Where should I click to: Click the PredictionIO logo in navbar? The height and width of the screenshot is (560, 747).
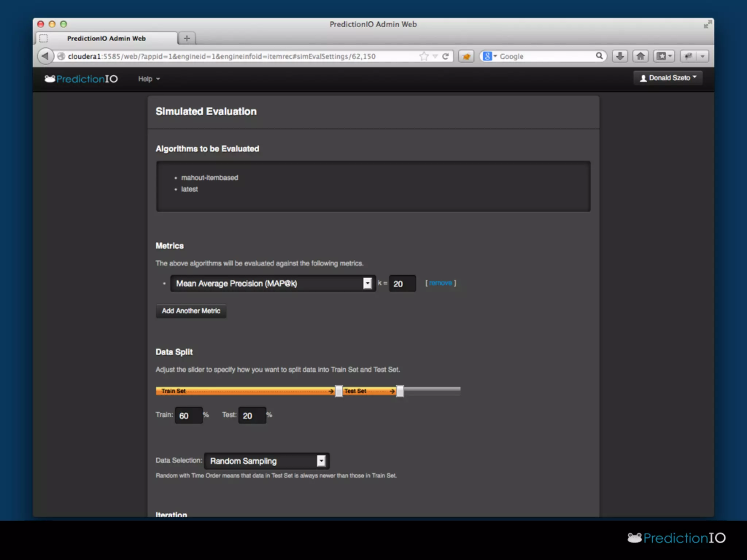[81, 79]
